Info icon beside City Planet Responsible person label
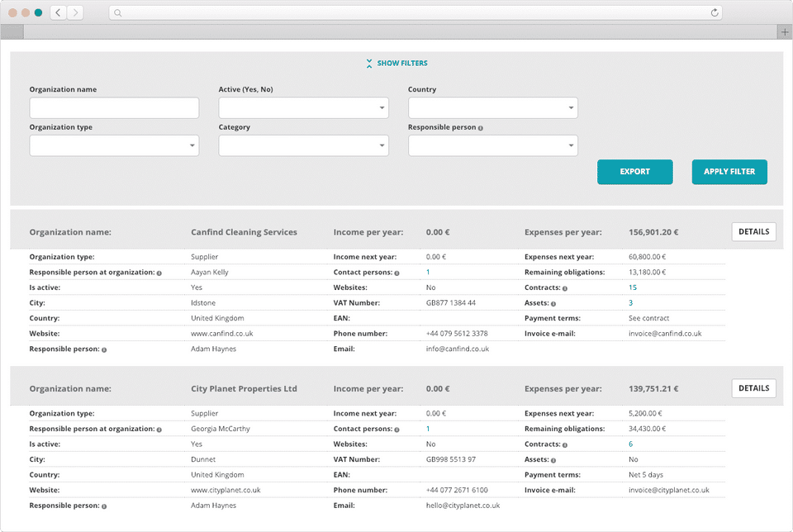This screenshot has height=532, width=793. [x=104, y=506]
